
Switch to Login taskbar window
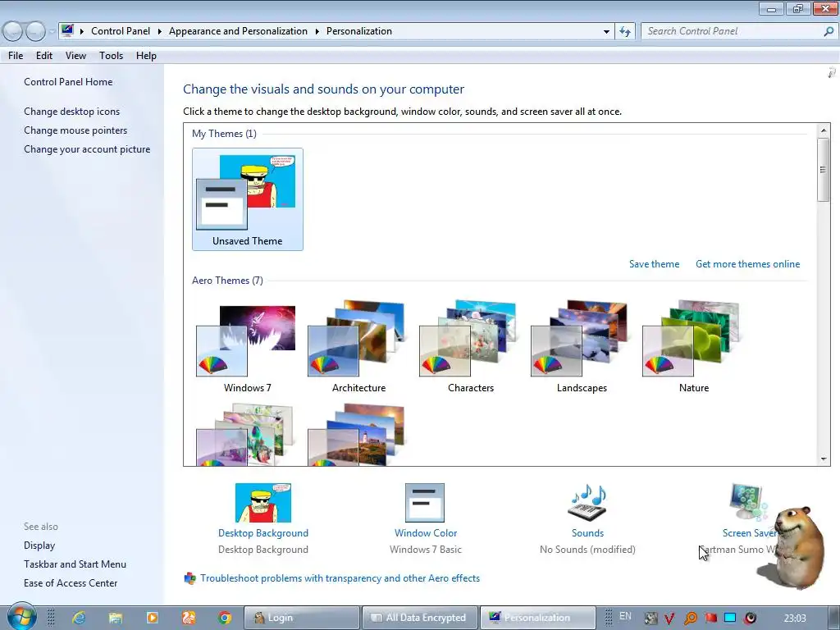[x=302, y=618]
